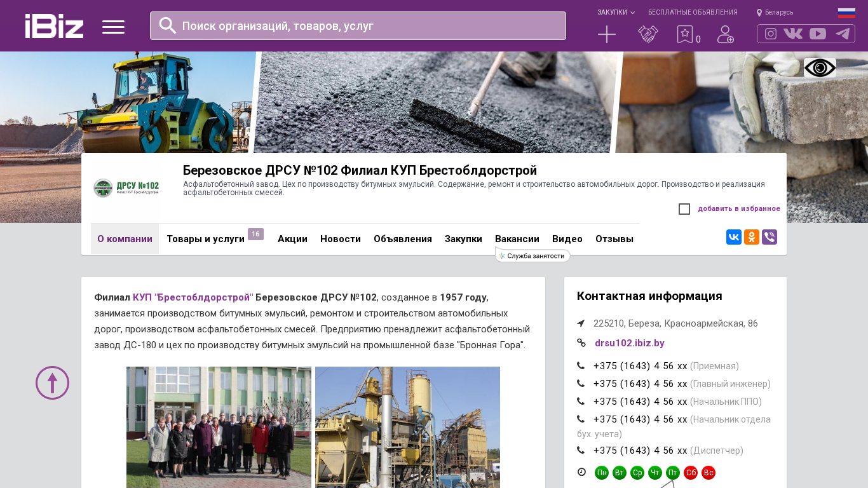
Task: Select the Saturday 'Сб' day indicator
Action: (x=691, y=473)
